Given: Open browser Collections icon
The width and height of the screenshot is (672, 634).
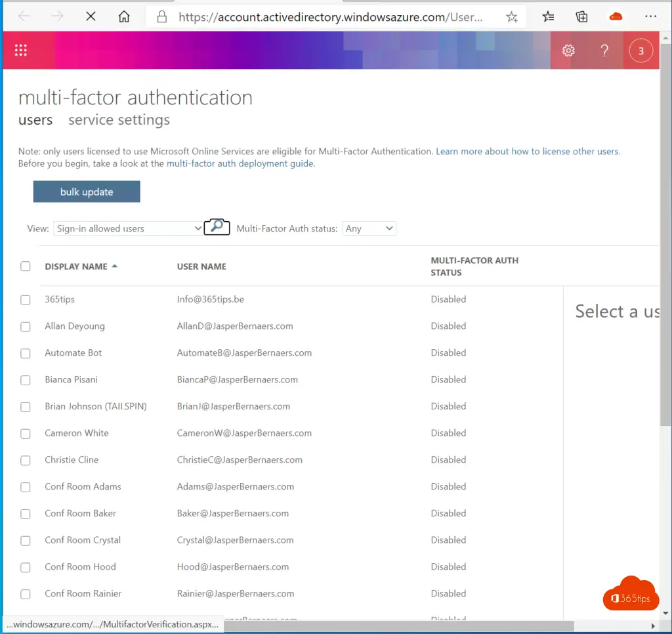Looking at the screenshot, I should [x=581, y=17].
